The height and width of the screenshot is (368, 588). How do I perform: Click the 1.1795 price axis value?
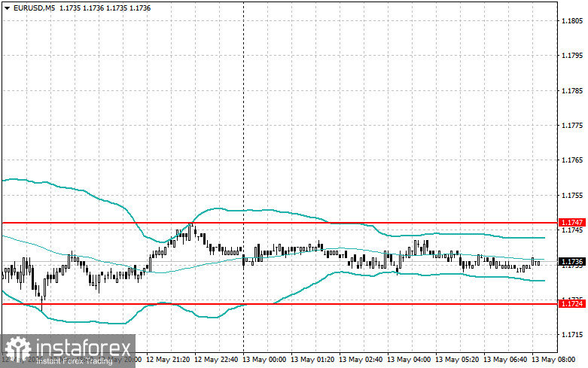coord(572,56)
